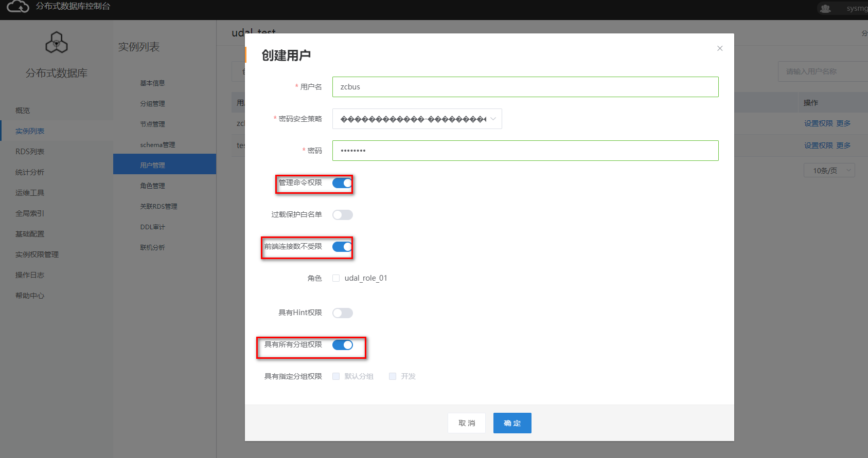Expand the 10条/页 page size dropdown
Image resolution: width=868 pixels, height=458 pixels.
click(x=829, y=171)
